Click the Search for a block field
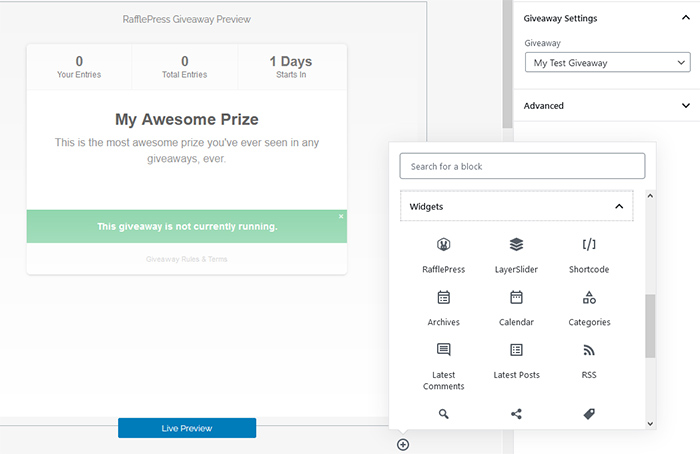The width and height of the screenshot is (700, 454). [522, 166]
